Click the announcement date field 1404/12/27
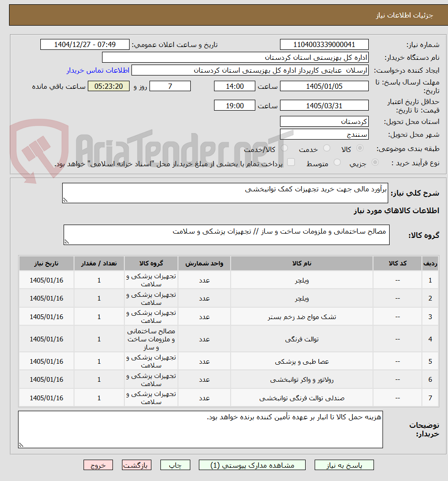The width and height of the screenshot is (448, 481). (x=84, y=45)
